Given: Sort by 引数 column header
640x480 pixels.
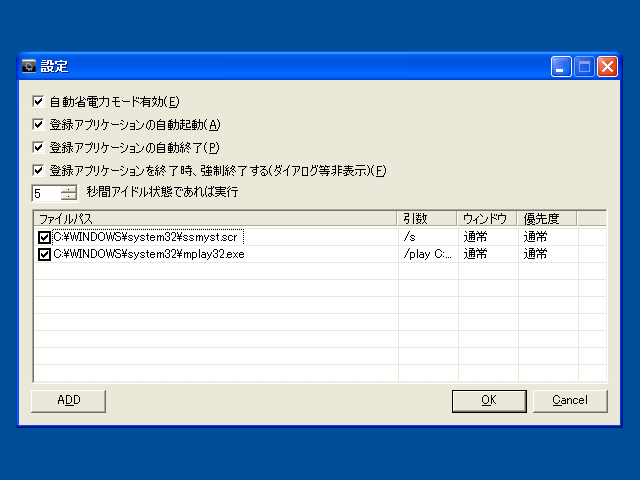Looking at the screenshot, I should (427, 219).
